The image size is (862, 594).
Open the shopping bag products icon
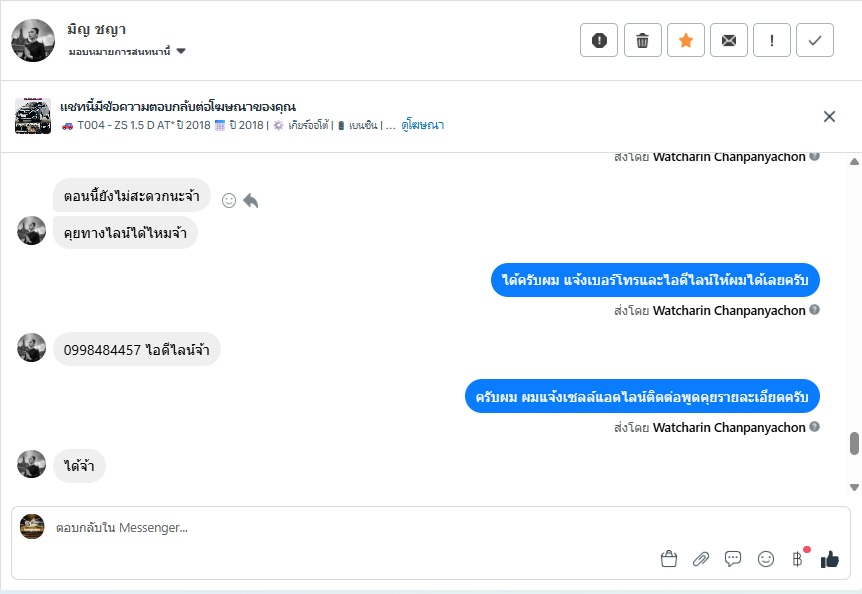[669, 559]
